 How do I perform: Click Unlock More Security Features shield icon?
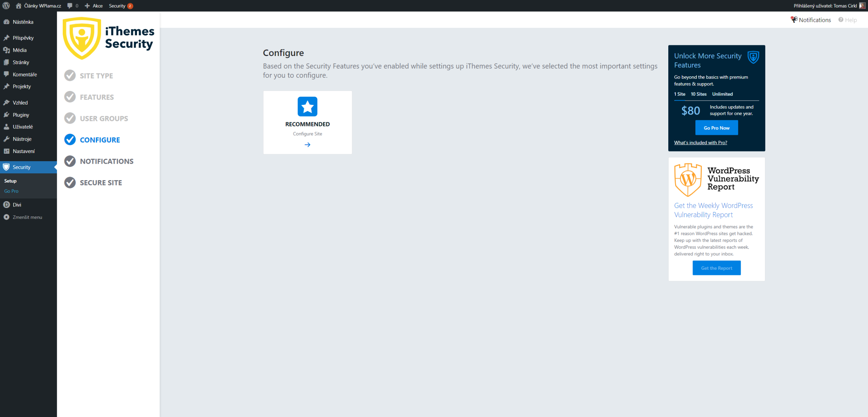tap(753, 57)
